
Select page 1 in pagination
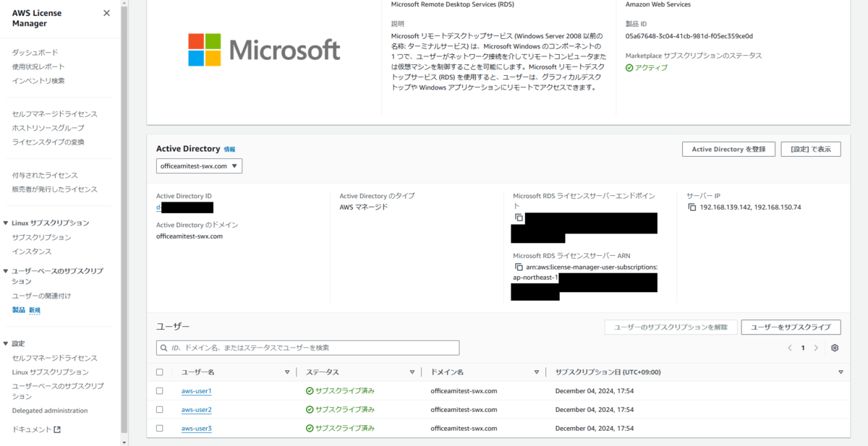[x=803, y=348]
